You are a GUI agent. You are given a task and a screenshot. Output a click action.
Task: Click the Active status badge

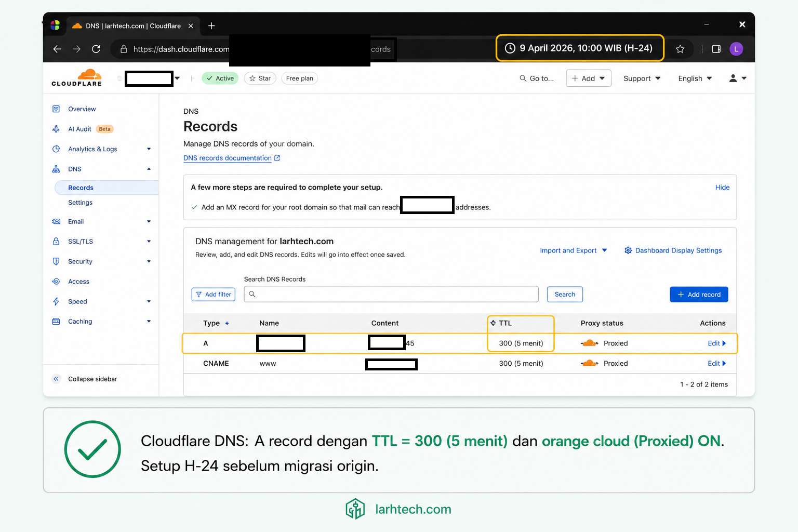coord(220,78)
